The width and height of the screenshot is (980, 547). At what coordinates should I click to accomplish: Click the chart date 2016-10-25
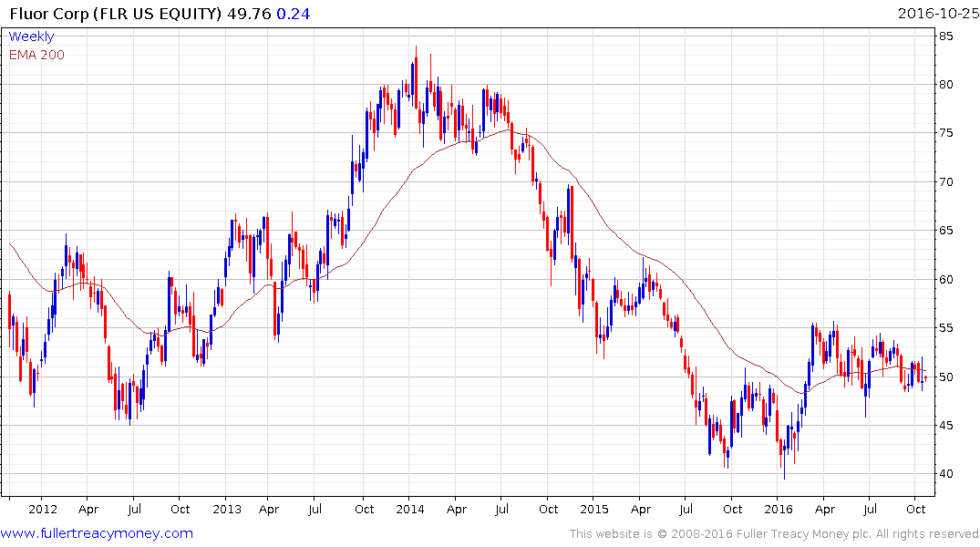(x=938, y=14)
